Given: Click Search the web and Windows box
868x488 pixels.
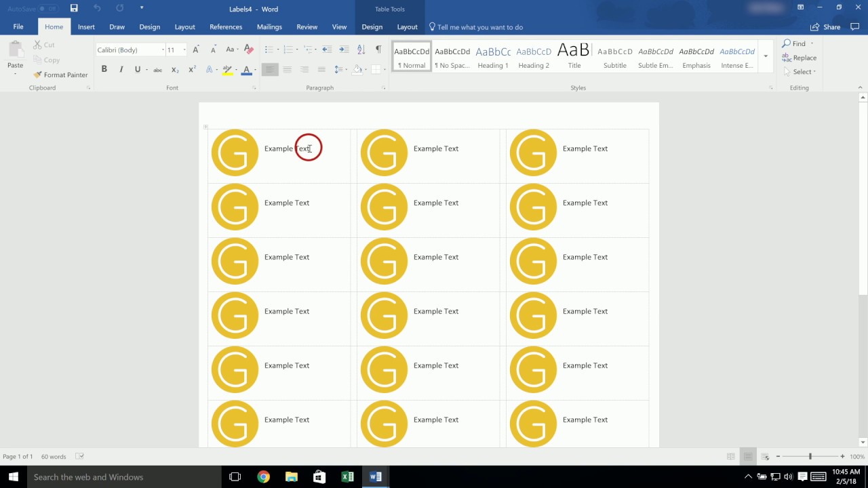Looking at the screenshot, I should (x=124, y=477).
